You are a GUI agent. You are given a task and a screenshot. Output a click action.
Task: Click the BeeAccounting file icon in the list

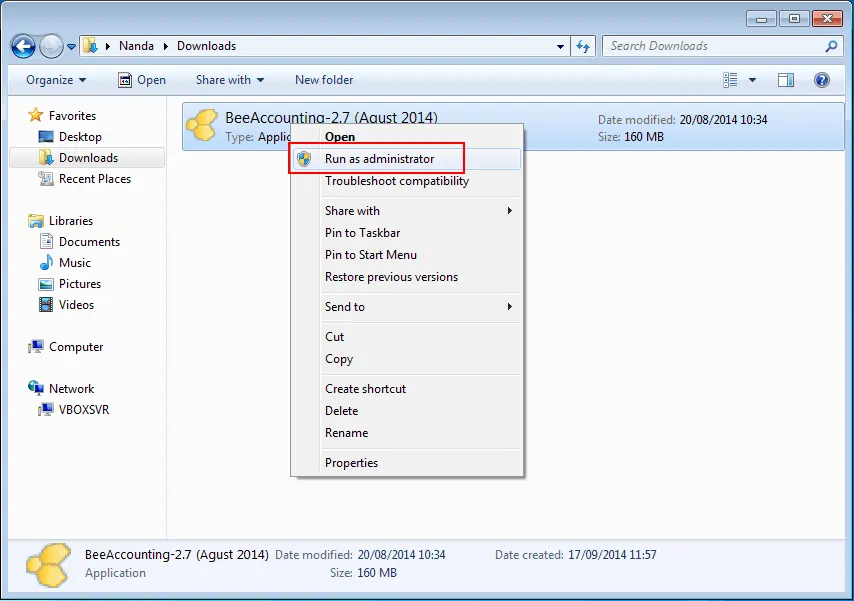click(x=202, y=125)
